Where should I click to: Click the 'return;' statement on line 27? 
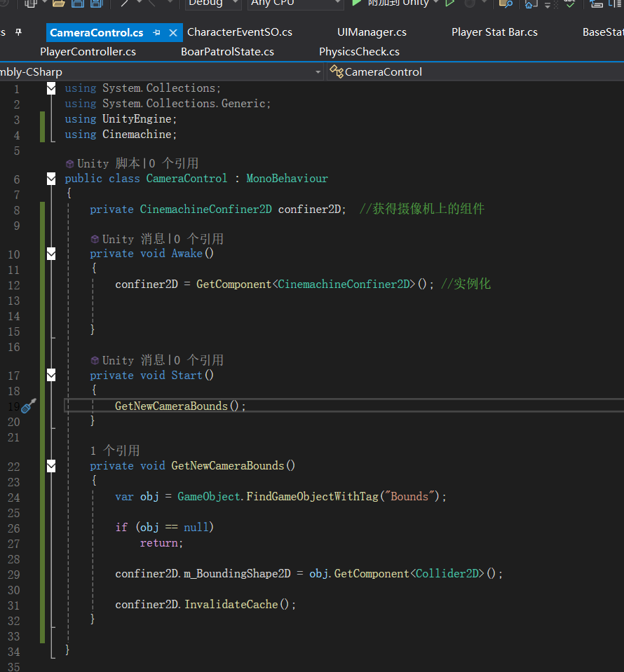[161, 543]
